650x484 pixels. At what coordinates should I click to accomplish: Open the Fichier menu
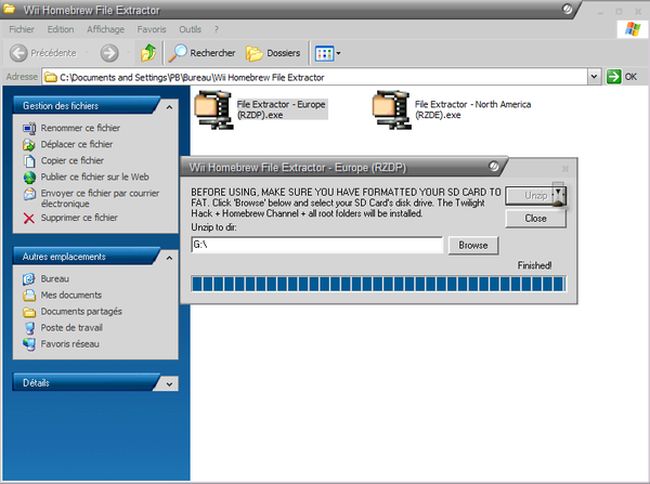point(22,29)
